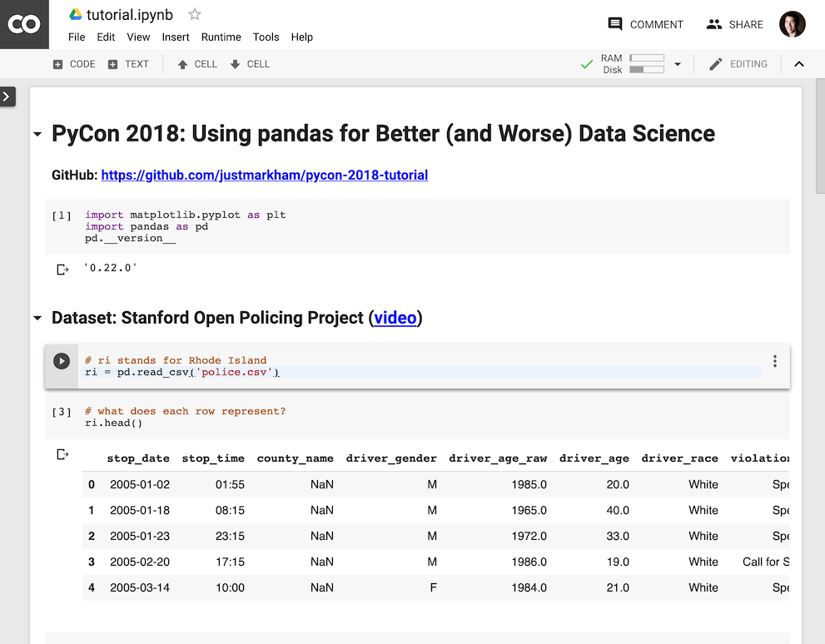Expand the left sidebar panel

tap(7, 97)
